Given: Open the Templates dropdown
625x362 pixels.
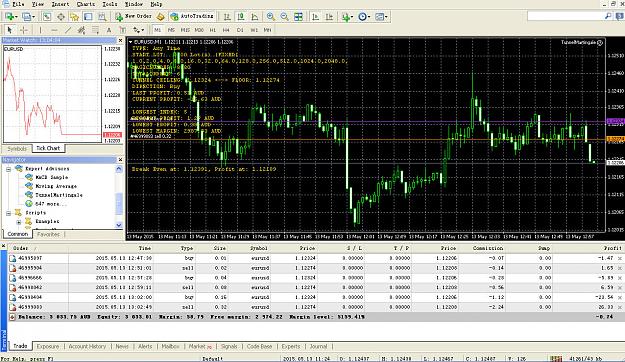Looking at the screenshot, I should coord(381,17).
